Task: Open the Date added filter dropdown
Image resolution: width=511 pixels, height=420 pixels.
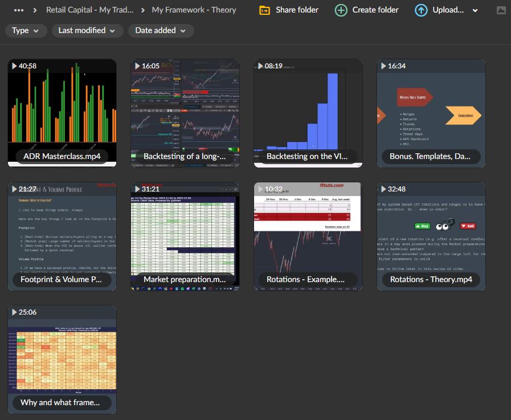Action: 161,31
